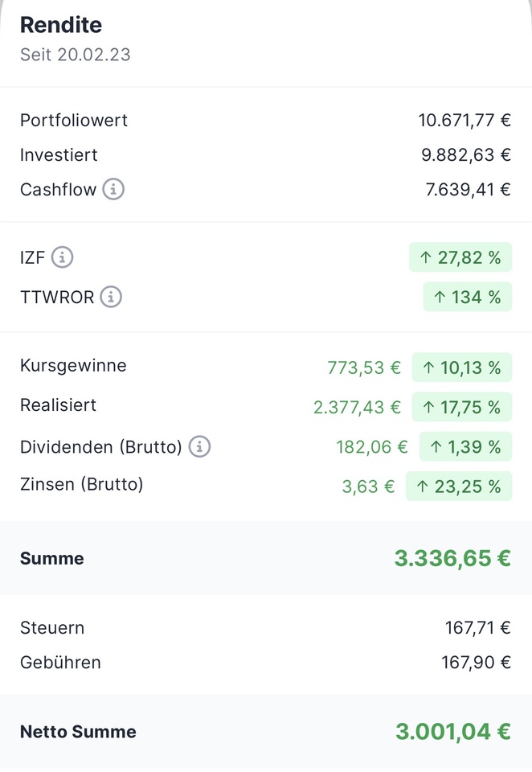532x772 pixels.
Task: Select the Kursgewinne 10,13 % badge
Action: [x=462, y=368]
